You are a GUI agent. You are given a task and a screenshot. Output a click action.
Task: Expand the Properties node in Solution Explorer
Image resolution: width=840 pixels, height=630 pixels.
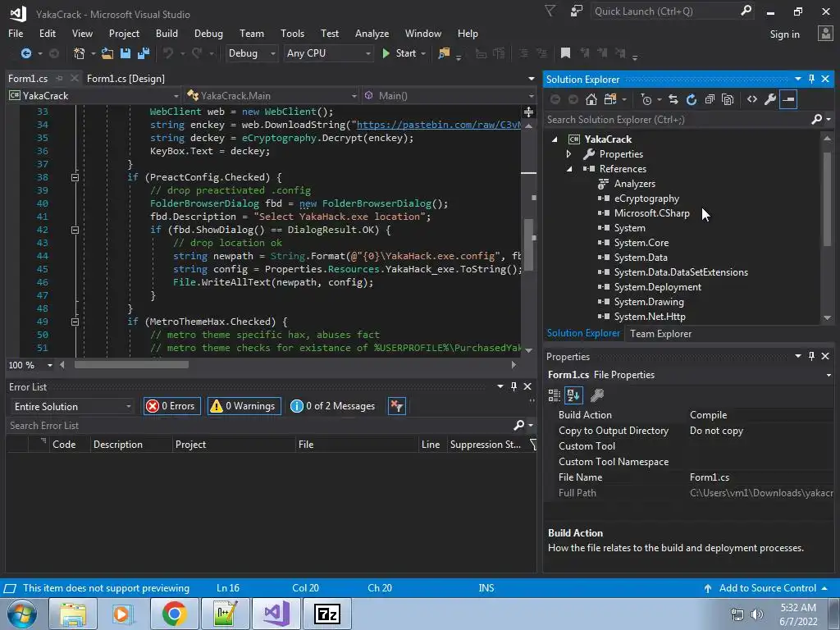(x=569, y=153)
